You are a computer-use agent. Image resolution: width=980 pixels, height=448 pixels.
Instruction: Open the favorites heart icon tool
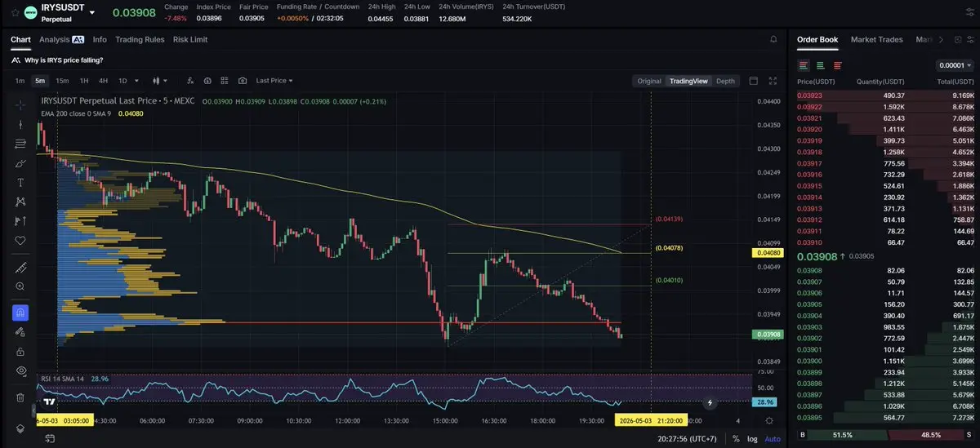tap(20, 240)
